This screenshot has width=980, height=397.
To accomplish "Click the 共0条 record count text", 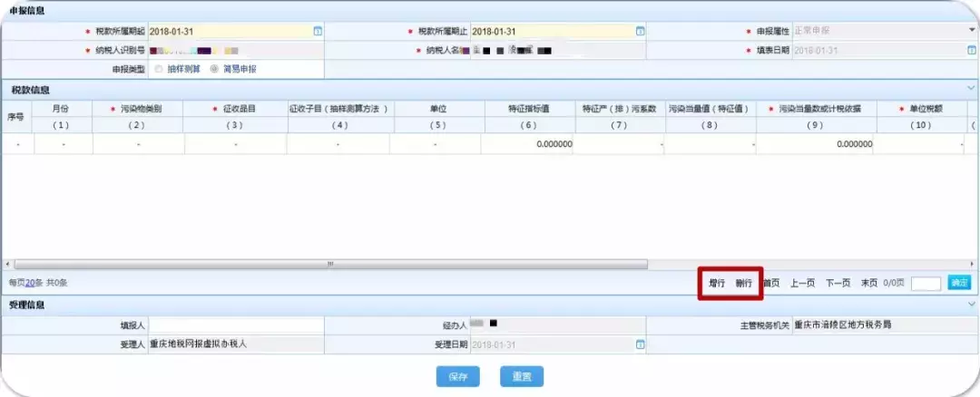I will point(56,283).
